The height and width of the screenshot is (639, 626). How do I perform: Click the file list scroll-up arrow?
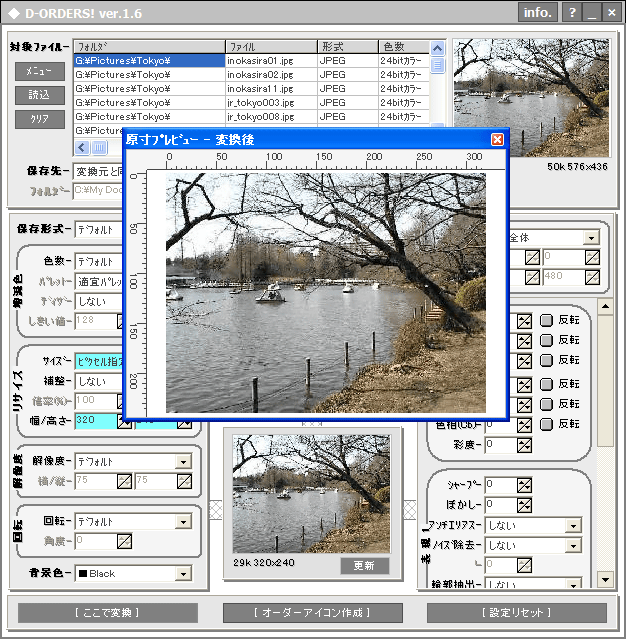[x=437, y=49]
